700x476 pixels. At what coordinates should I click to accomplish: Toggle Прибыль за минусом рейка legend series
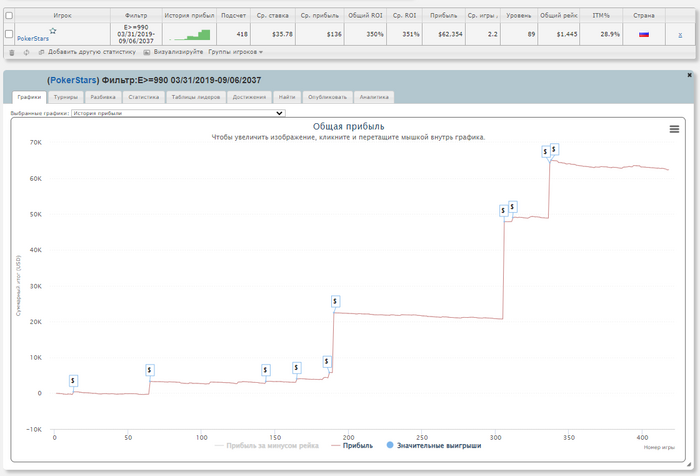point(267,446)
